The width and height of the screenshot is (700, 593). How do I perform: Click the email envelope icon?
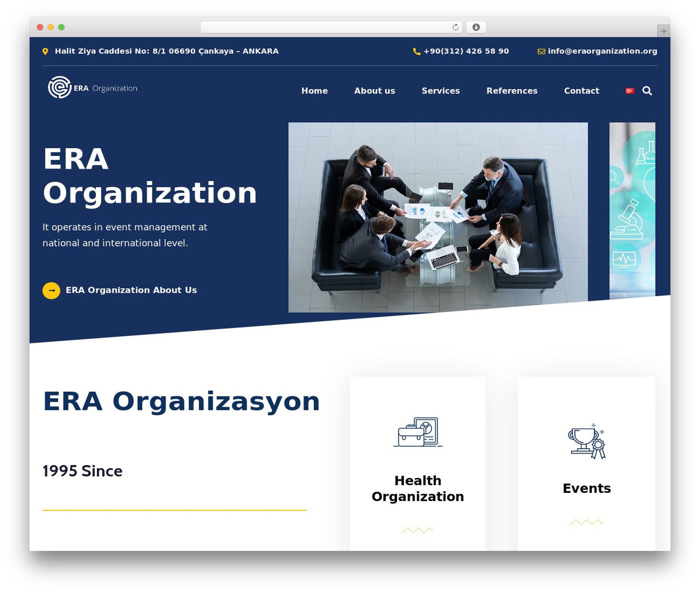(541, 51)
